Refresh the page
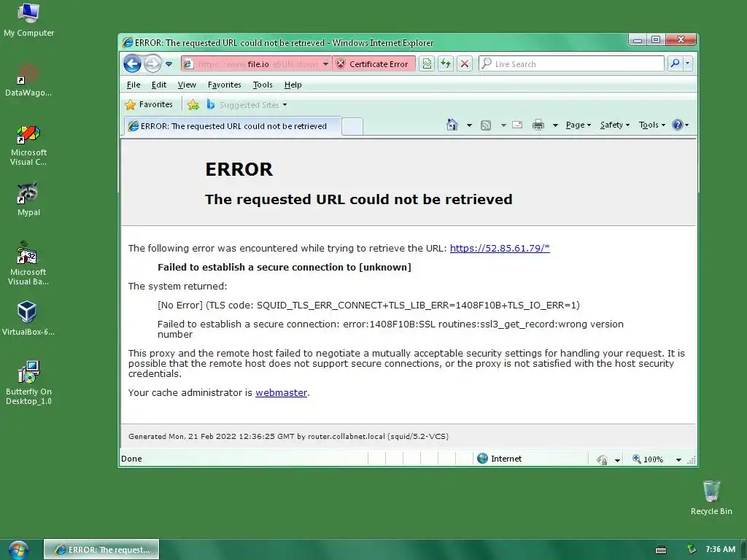Viewport: 747px width, 560px height. coord(446,64)
